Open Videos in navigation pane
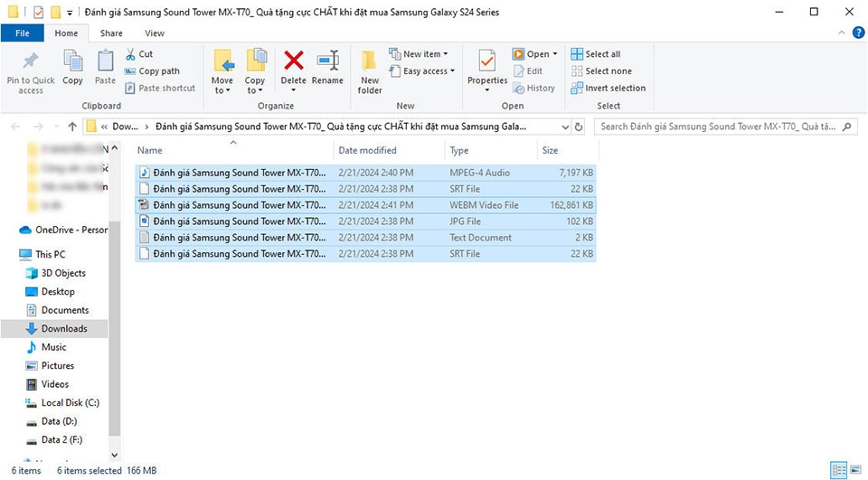868x480 pixels. (x=47, y=384)
